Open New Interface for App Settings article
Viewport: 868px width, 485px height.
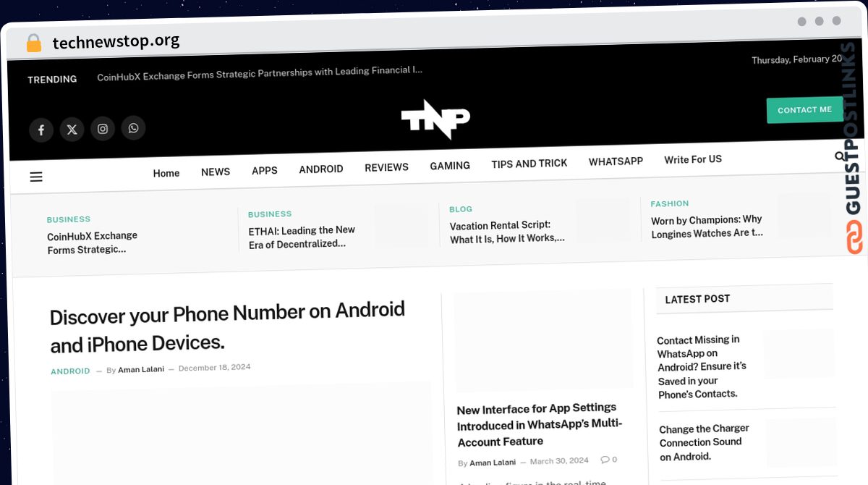(540, 425)
